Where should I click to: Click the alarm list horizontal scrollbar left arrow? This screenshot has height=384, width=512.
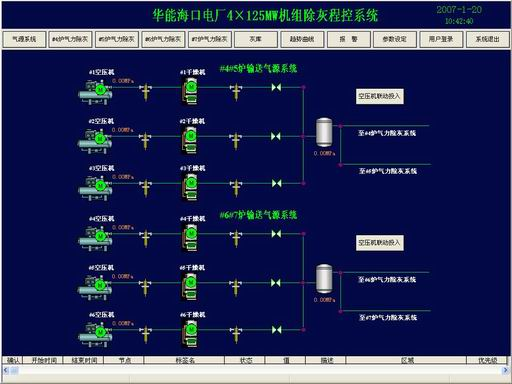[x=6, y=370]
